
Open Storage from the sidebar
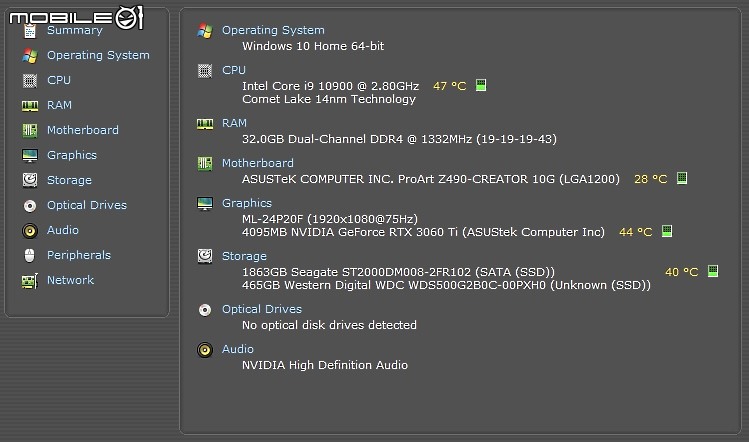point(69,180)
